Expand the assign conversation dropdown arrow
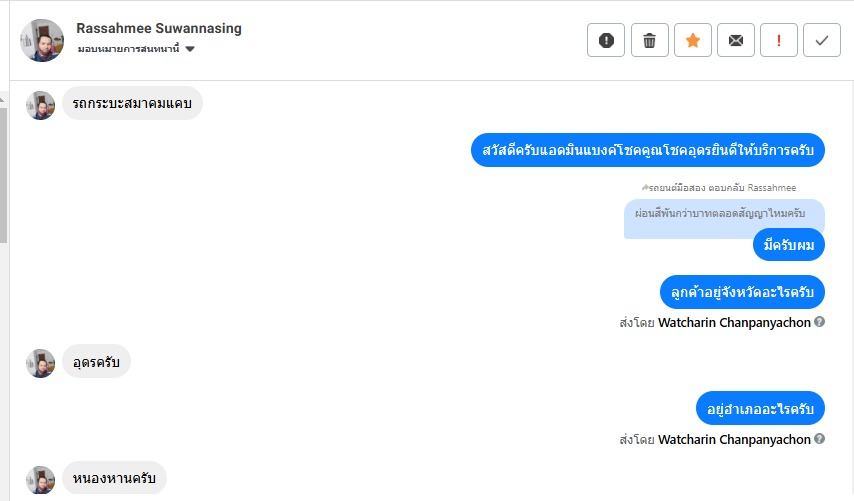This screenshot has width=854, height=501. [190, 49]
